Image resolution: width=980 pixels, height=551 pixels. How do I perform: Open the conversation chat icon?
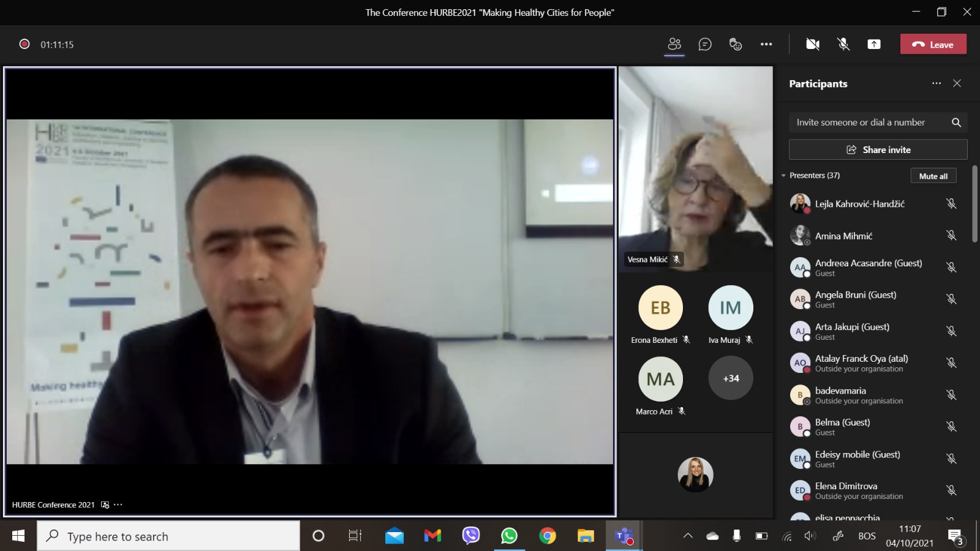pyautogui.click(x=705, y=44)
